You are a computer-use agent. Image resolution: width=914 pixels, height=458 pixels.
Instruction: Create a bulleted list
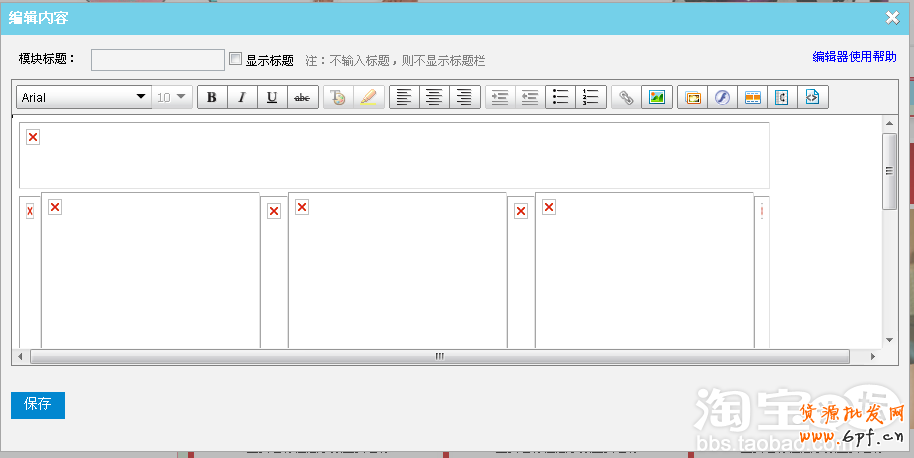[x=561, y=97]
